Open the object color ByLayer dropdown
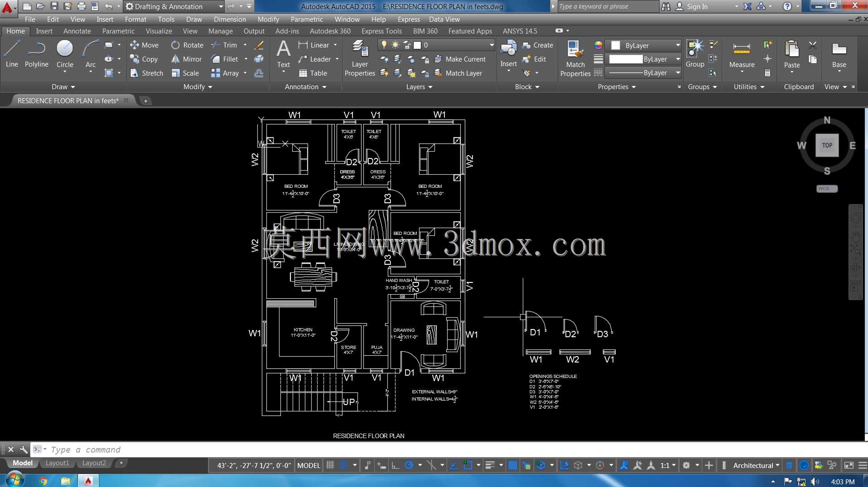The image size is (868, 487). (644, 45)
